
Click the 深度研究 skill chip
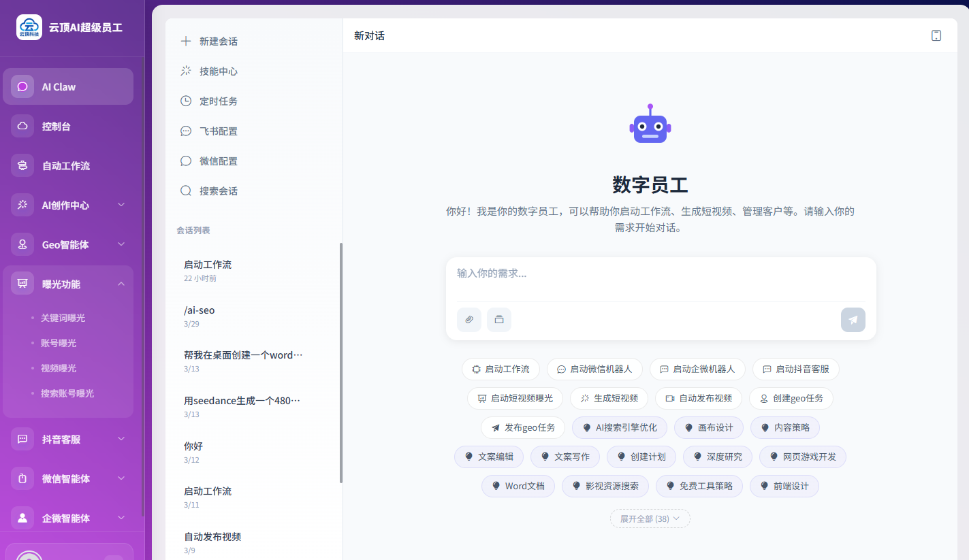[718, 457]
